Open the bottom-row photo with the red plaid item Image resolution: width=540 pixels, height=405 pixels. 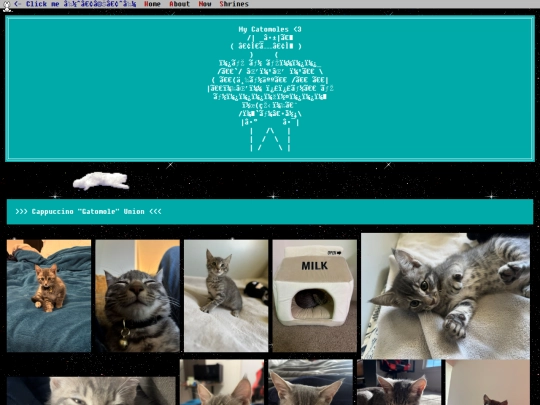click(399, 382)
